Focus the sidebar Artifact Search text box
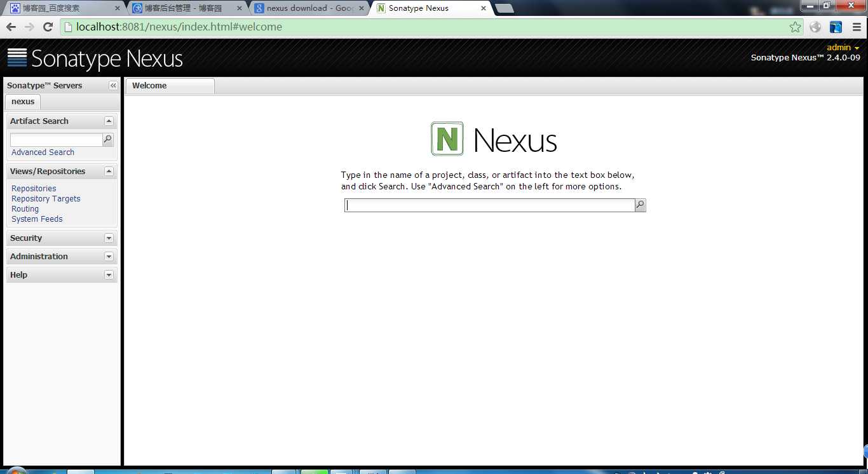The height and width of the screenshot is (474, 868). pos(56,140)
